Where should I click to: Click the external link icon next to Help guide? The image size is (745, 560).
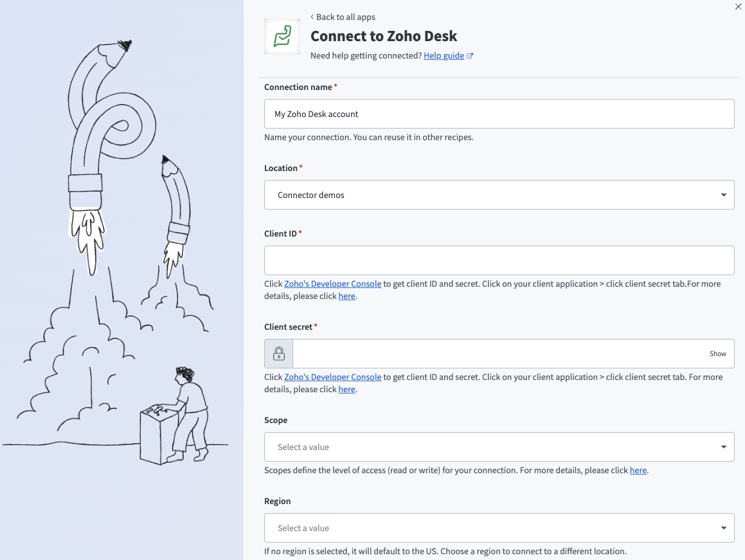[471, 55]
